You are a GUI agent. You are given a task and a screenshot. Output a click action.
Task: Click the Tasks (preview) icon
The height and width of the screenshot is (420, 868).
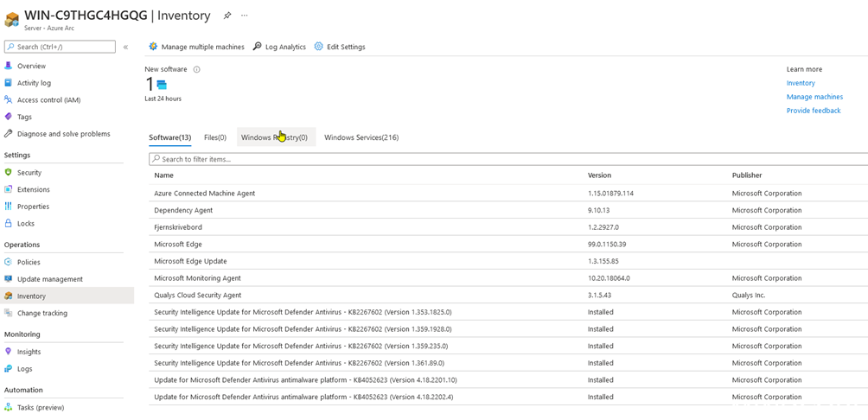[8, 408]
